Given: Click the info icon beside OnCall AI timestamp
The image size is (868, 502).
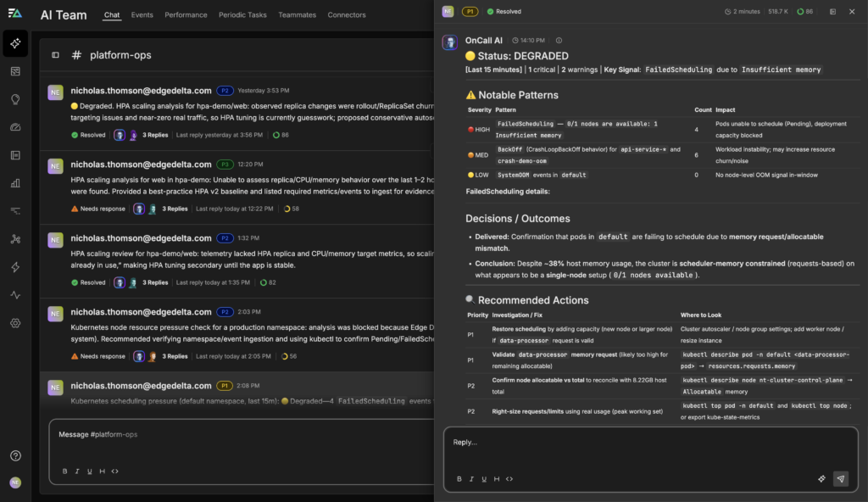Looking at the screenshot, I should (x=559, y=40).
